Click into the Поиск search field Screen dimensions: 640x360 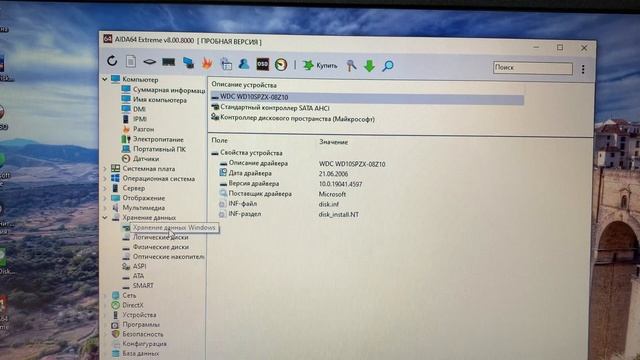pos(533,68)
